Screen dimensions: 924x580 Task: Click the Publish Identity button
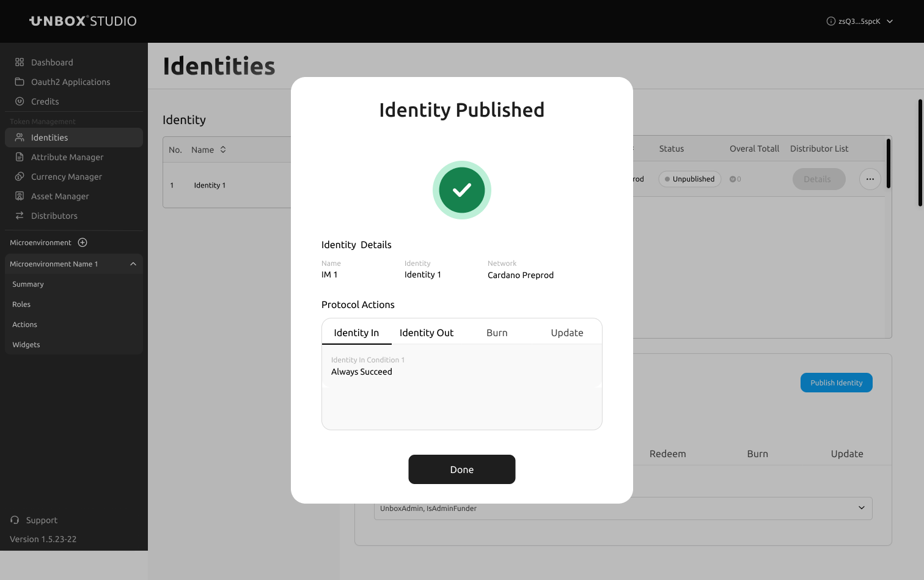coord(837,383)
